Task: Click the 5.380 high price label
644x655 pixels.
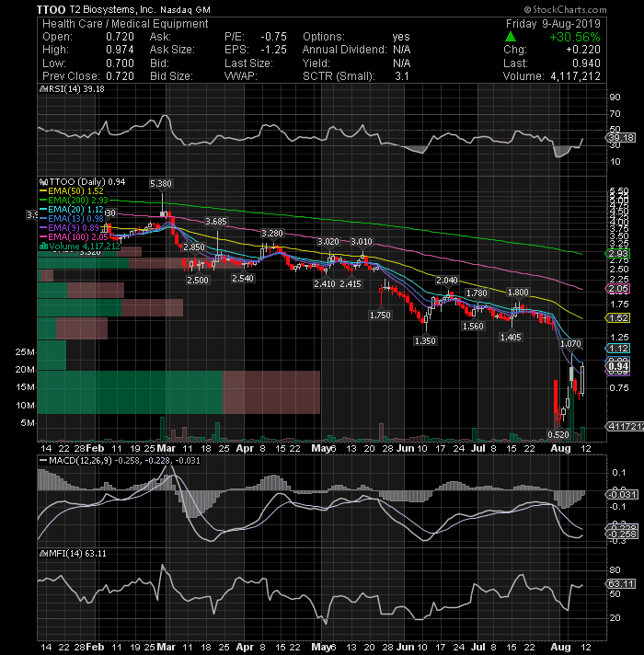Action: coord(161,183)
